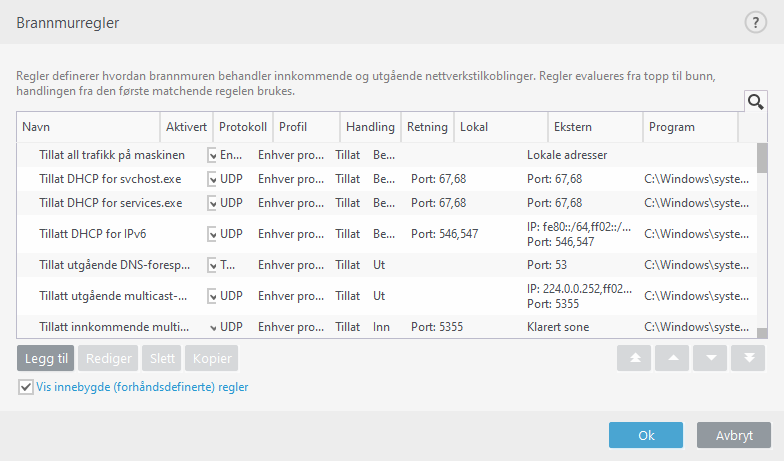Sort by Profil column header
Viewport: 784px width, 461px height.
pos(306,127)
